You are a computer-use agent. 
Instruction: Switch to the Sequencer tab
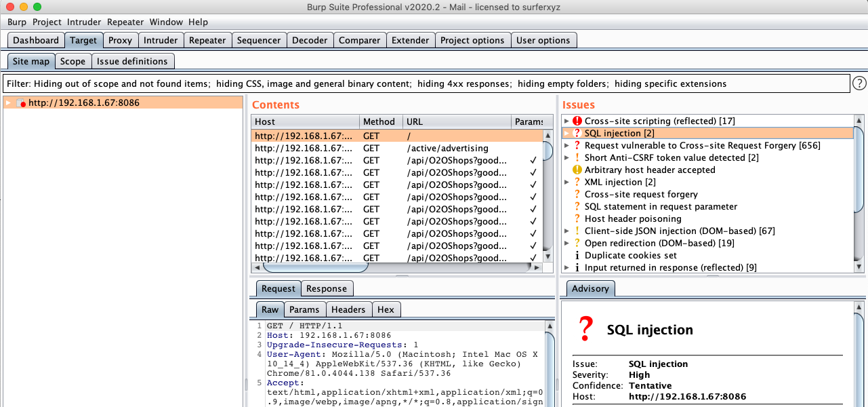259,40
